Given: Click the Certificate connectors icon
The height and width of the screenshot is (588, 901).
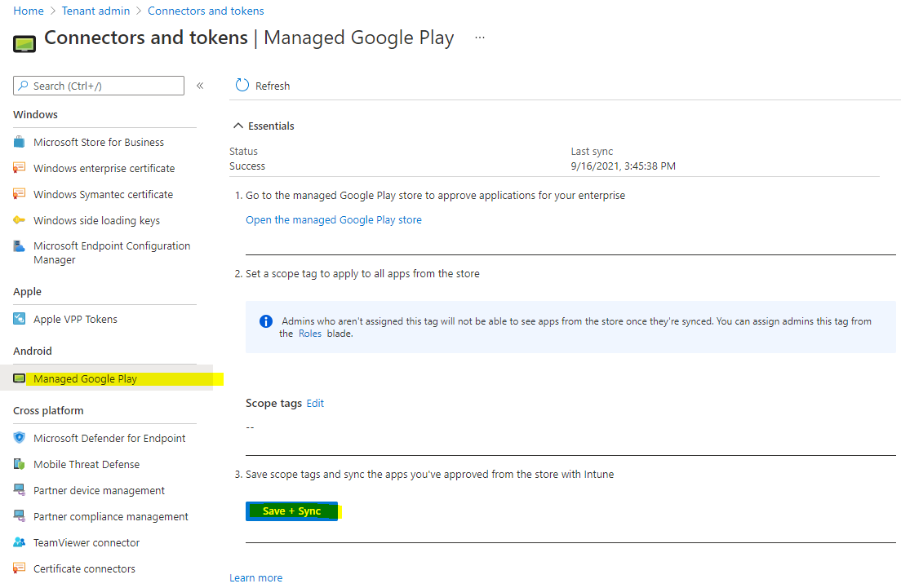Looking at the screenshot, I should click(x=19, y=568).
